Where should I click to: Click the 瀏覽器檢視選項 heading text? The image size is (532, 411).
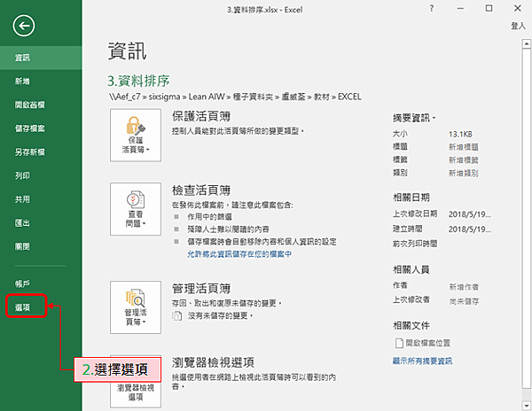click(213, 362)
